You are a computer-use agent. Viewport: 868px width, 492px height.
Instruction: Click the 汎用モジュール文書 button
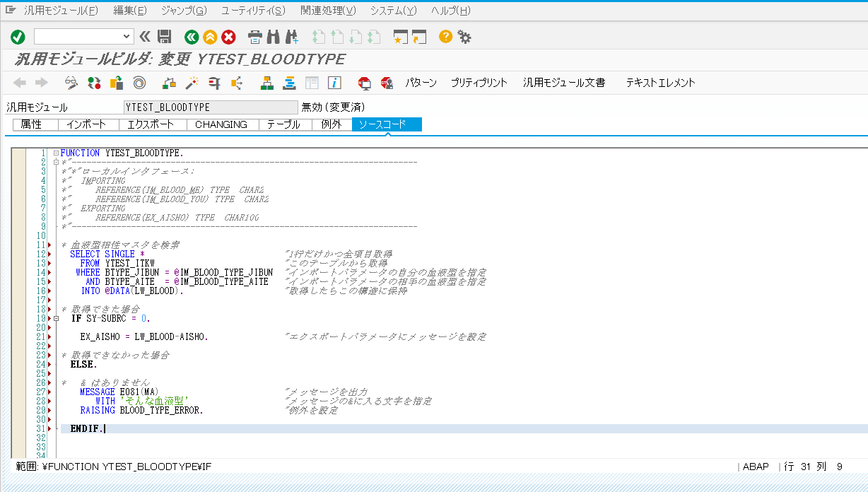[564, 83]
